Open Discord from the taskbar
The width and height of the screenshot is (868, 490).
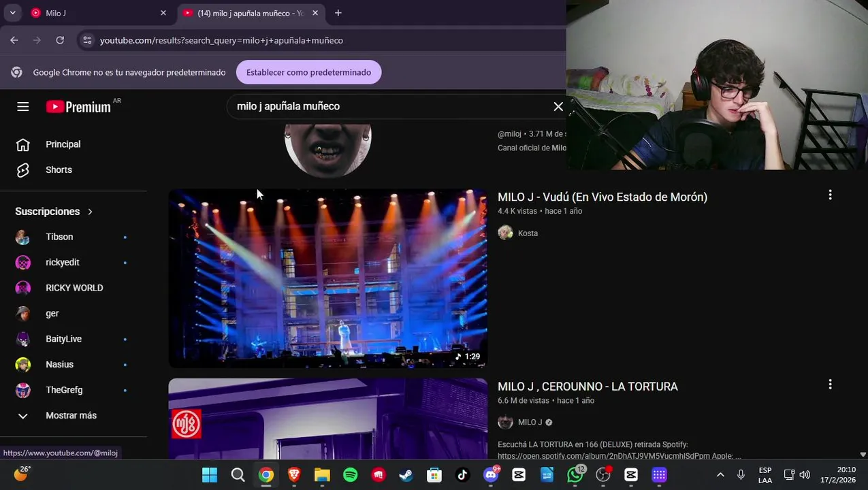pos(490,474)
